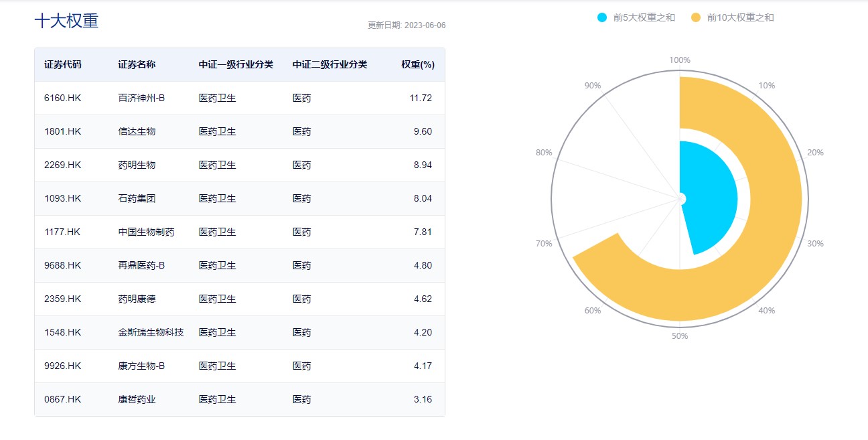The image size is (868, 440).
Task: Click the 20% axis label on chart
Action: [815, 153]
